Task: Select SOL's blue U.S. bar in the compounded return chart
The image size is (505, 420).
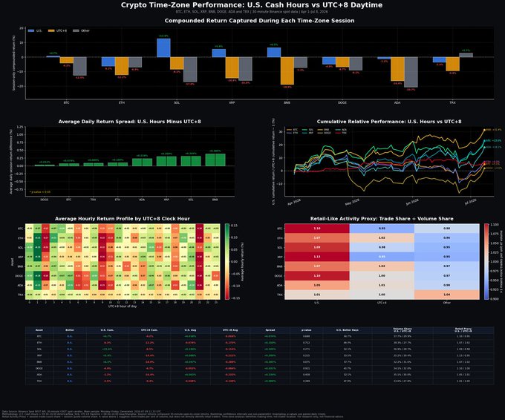Action: pos(163,48)
